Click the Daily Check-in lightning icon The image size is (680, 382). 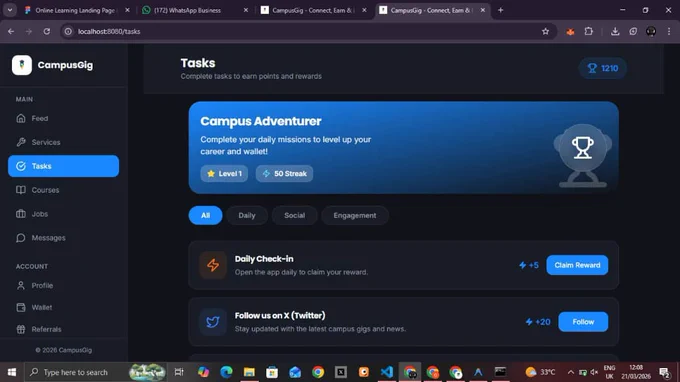[x=213, y=265]
